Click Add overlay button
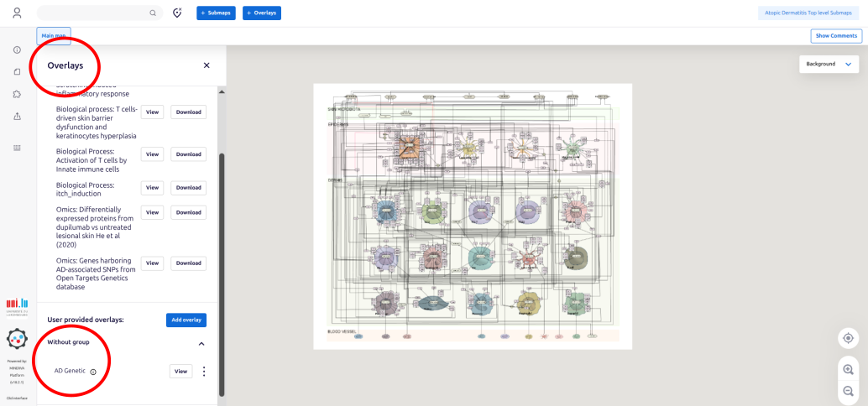Viewport: 868px width, 406px height. (186, 320)
